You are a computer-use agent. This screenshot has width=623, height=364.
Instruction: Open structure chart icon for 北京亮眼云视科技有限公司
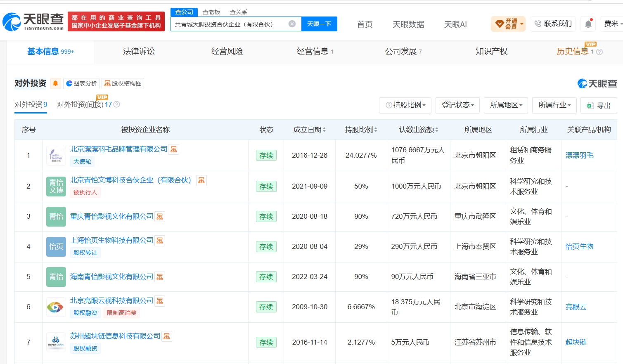[x=160, y=301]
